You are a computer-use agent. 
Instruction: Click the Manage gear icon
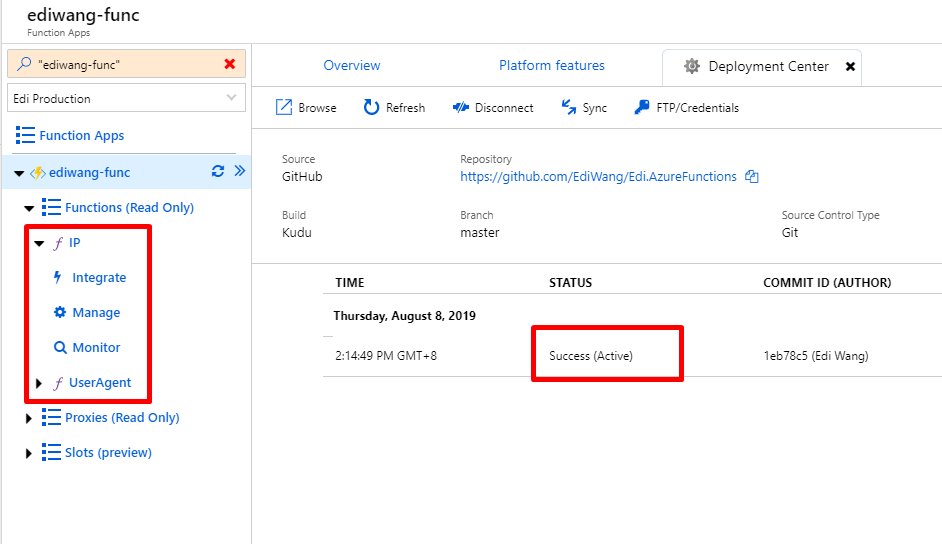point(59,312)
